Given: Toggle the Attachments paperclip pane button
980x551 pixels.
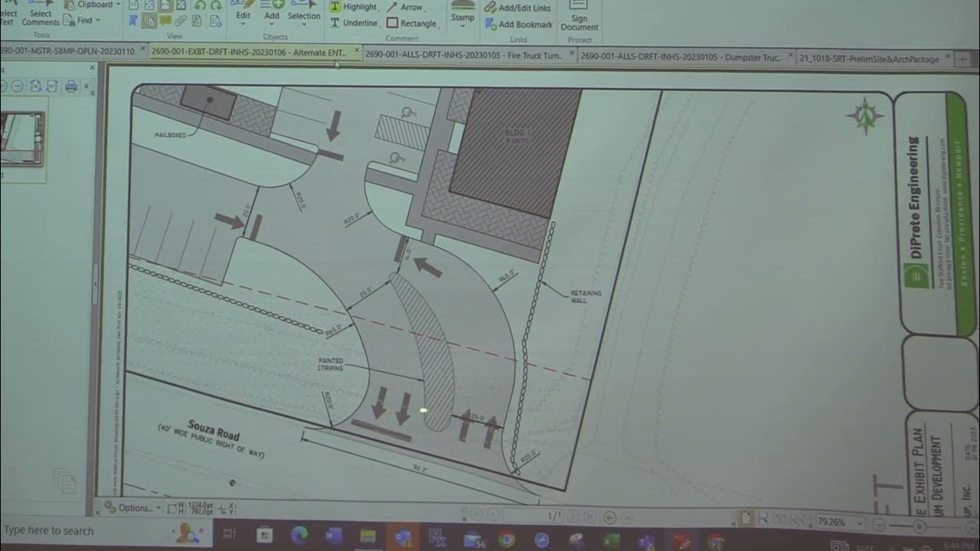Looking at the screenshot, I should [181, 21].
